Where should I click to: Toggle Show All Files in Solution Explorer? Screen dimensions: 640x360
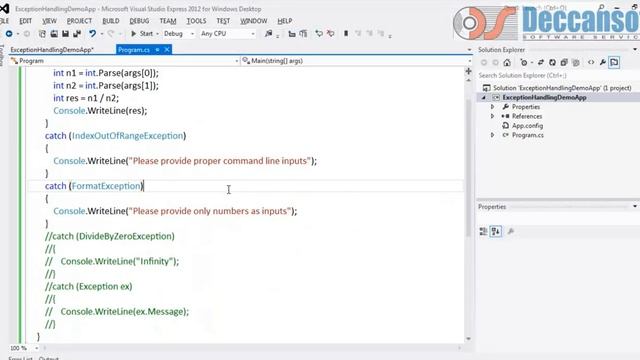(576, 62)
